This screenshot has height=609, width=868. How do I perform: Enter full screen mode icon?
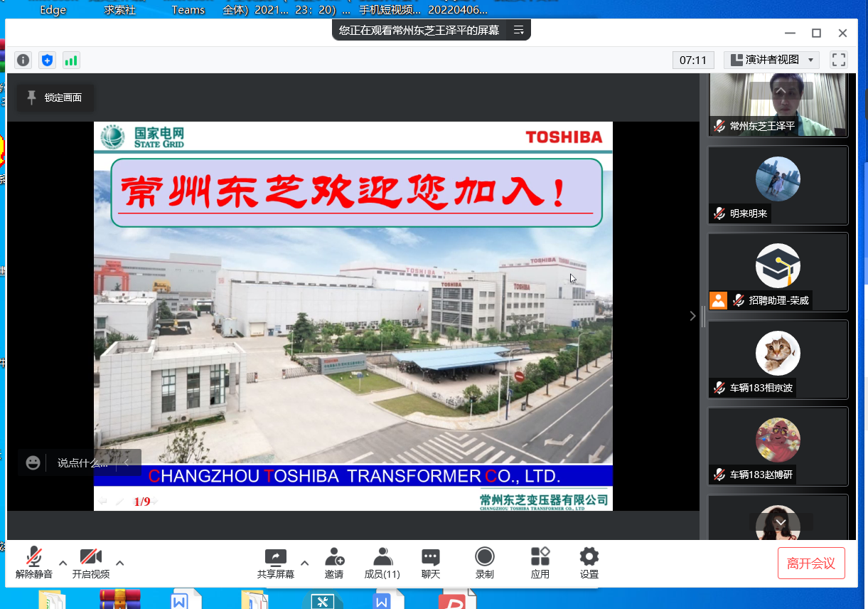[839, 60]
